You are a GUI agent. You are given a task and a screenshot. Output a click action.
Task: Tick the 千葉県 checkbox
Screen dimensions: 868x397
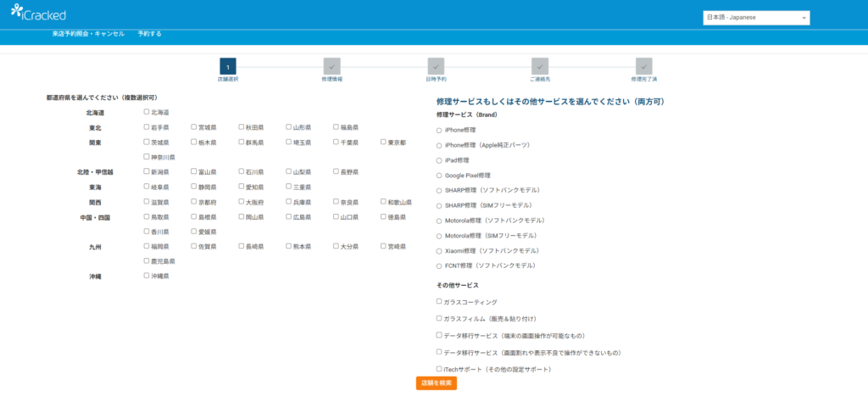(336, 142)
